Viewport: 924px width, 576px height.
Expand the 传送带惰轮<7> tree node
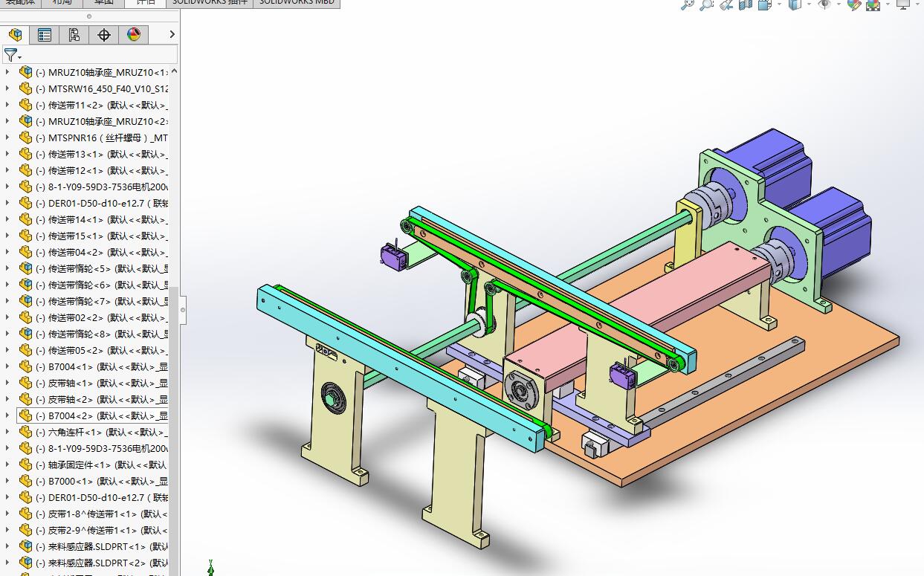[7, 301]
